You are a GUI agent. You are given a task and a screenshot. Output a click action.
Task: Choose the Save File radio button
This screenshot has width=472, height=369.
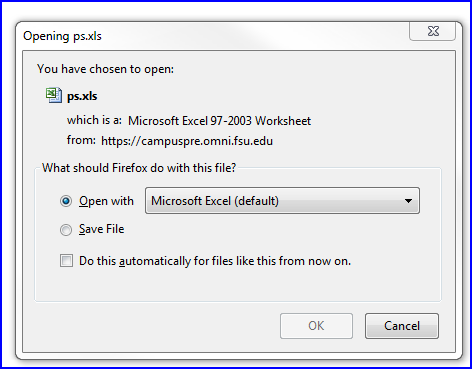66,230
